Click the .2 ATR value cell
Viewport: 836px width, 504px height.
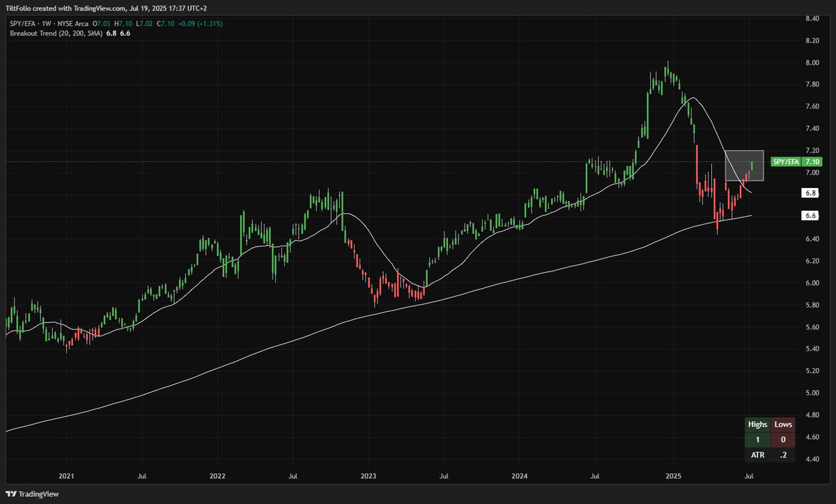pos(783,456)
